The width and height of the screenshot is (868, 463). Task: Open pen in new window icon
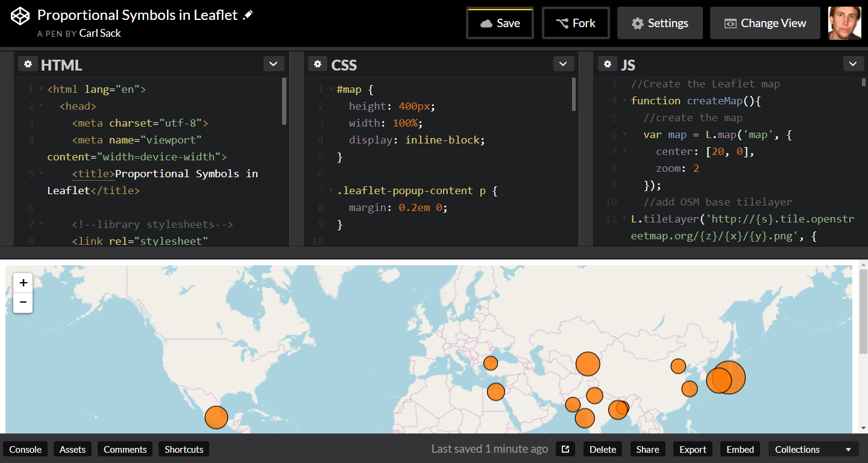click(x=565, y=449)
